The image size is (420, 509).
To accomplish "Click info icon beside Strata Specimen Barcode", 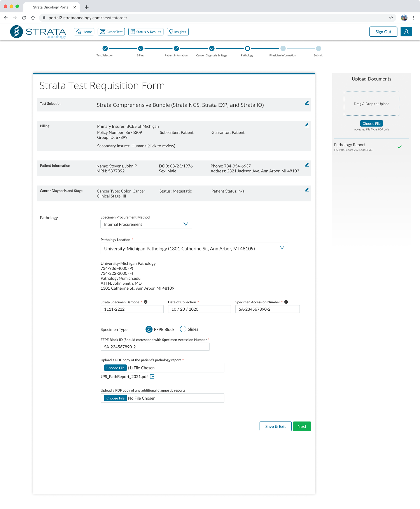I will coord(145,302).
